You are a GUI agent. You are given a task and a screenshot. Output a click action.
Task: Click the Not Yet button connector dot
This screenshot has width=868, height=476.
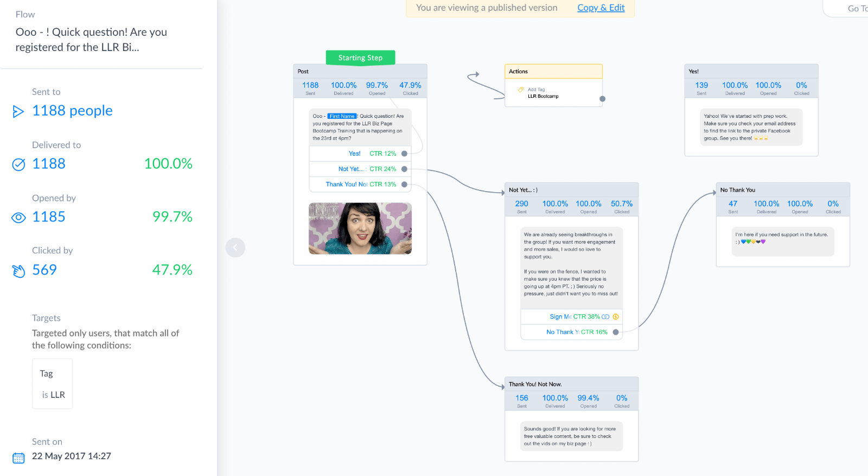[404, 169]
